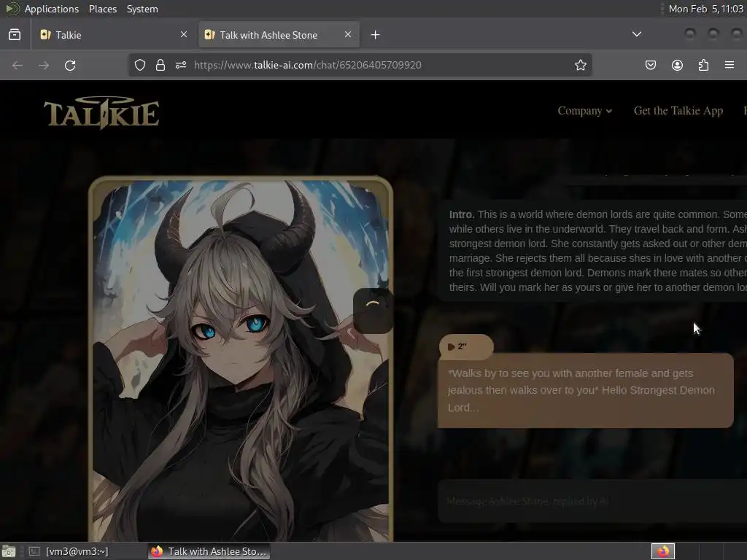Viewport: 747px width, 560px height.
Task: Expand the Company dropdown menu
Action: 584,111
